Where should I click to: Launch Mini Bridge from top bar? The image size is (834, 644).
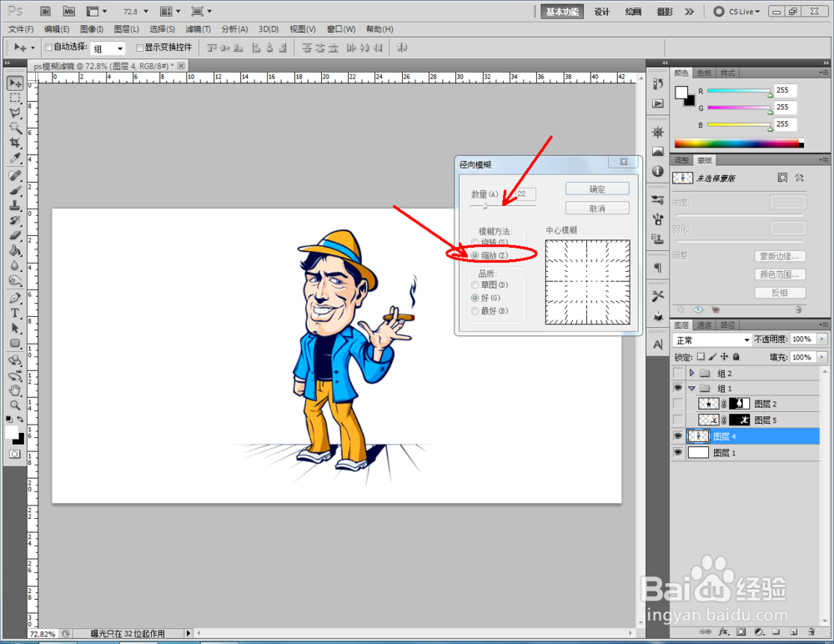tap(69, 11)
